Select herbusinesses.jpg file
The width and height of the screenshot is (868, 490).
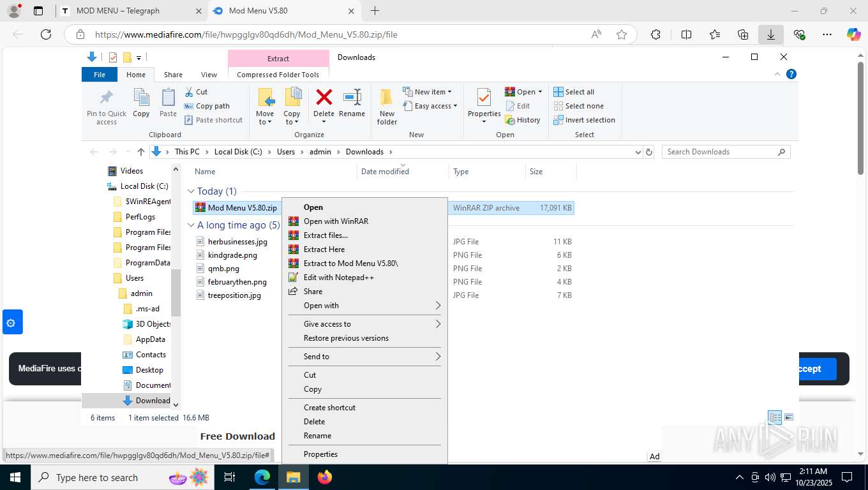click(x=237, y=242)
